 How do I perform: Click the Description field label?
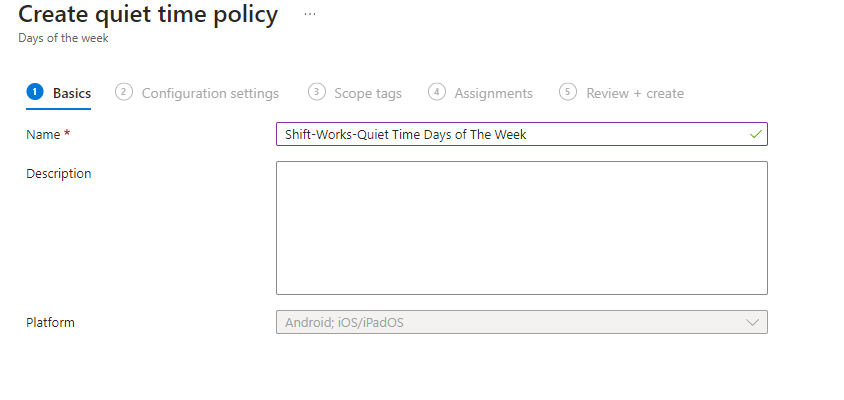click(x=58, y=173)
